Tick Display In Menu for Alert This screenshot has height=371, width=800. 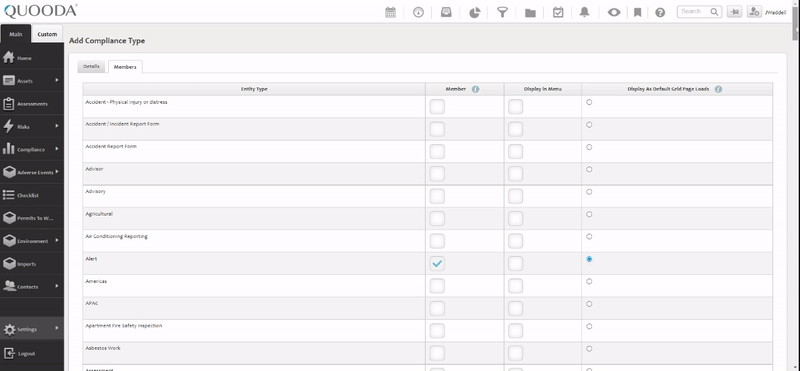515,263
